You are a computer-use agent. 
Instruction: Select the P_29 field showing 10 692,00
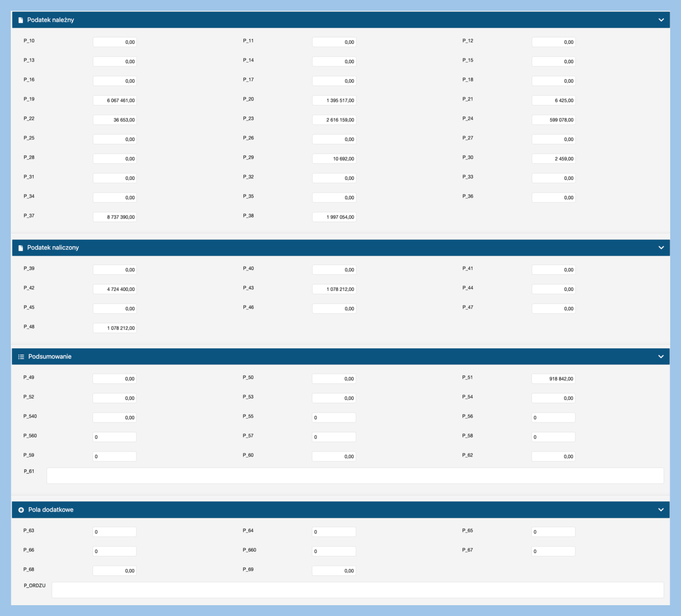(334, 159)
